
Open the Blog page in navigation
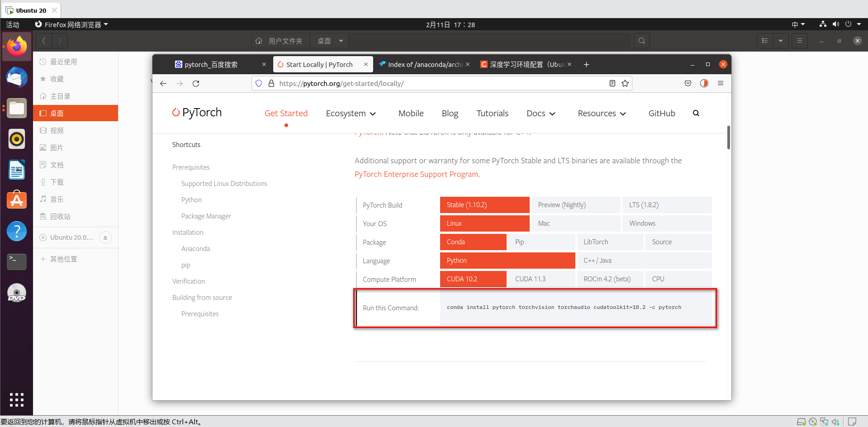point(450,113)
